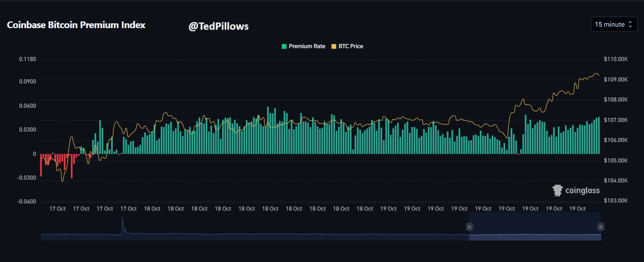Screen dimensions: 644x262
Task: Click the coinglass mascot logo icon
Action: (x=557, y=191)
